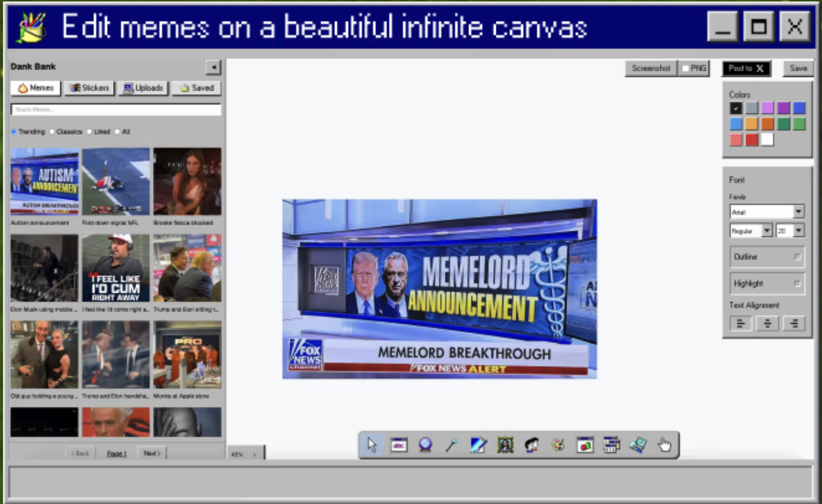This screenshot has width=822, height=504.
Task: Select the two faces tool
Action: click(532, 445)
